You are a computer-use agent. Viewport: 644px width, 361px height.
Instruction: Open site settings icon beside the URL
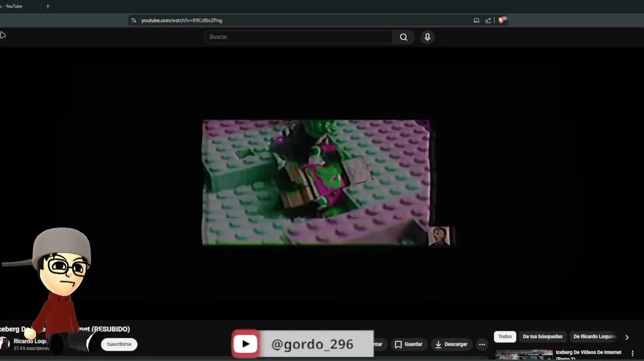(x=134, y=21)
